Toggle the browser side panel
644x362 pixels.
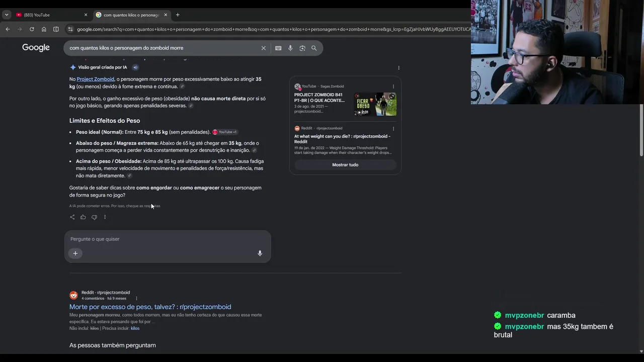point(56,29)
